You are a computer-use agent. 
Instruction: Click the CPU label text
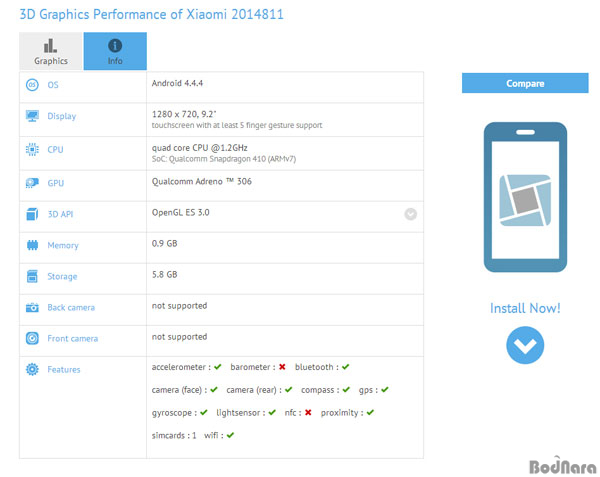coord(55,150)
